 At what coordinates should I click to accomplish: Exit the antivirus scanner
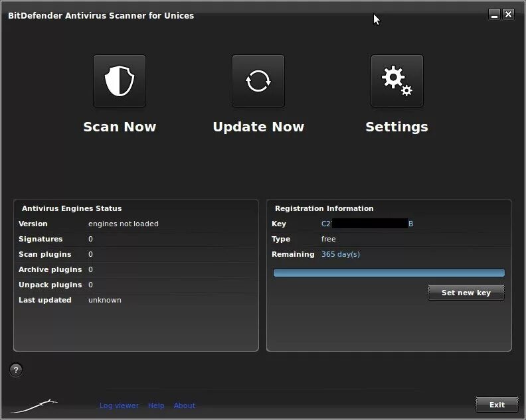[497, 405]
